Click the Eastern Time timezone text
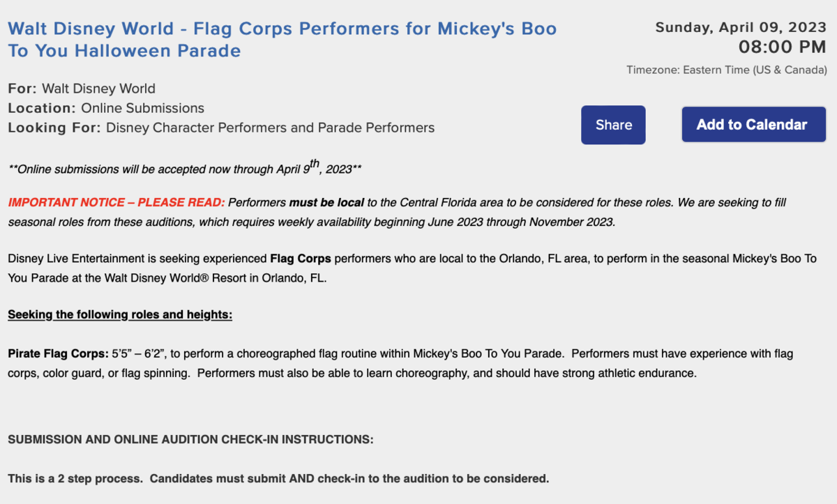The image size is (837, 504). pyautogui.click(x=727, y=70)
